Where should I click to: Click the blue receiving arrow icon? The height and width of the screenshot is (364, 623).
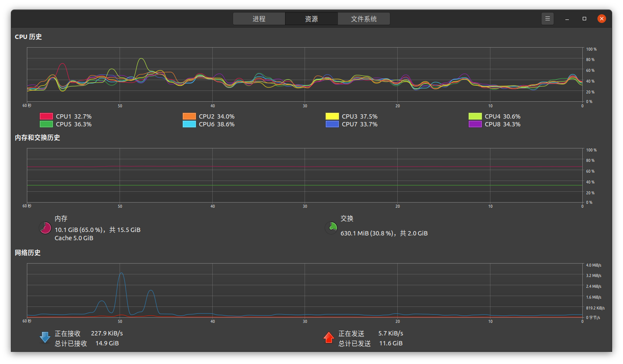tap(45, 338)
